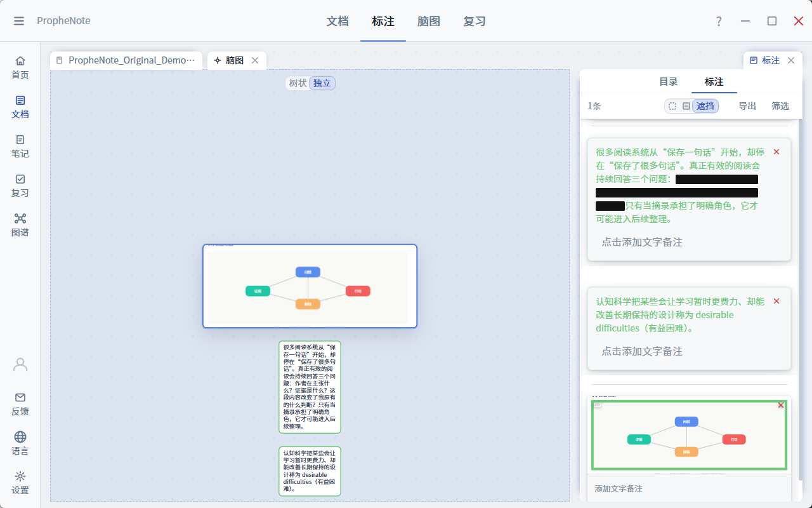Select the 认知科学 text node on the canvas

310,471
